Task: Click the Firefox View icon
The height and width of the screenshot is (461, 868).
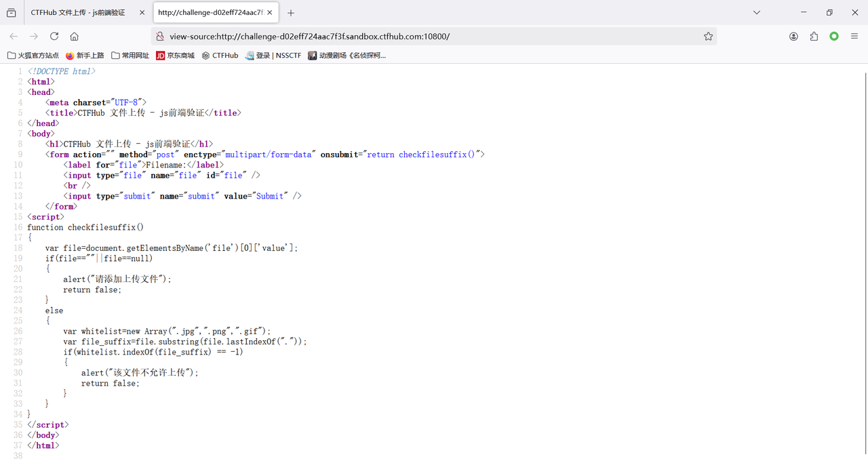Action: point(12,13)
